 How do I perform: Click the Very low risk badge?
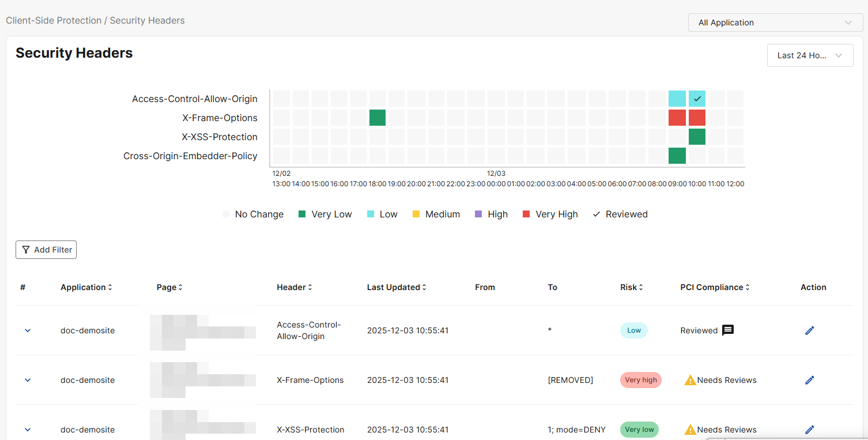click(639, 430)
